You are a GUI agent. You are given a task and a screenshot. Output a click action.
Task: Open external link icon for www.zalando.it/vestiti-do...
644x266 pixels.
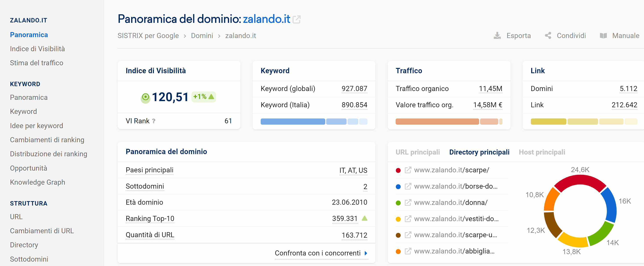408,219
